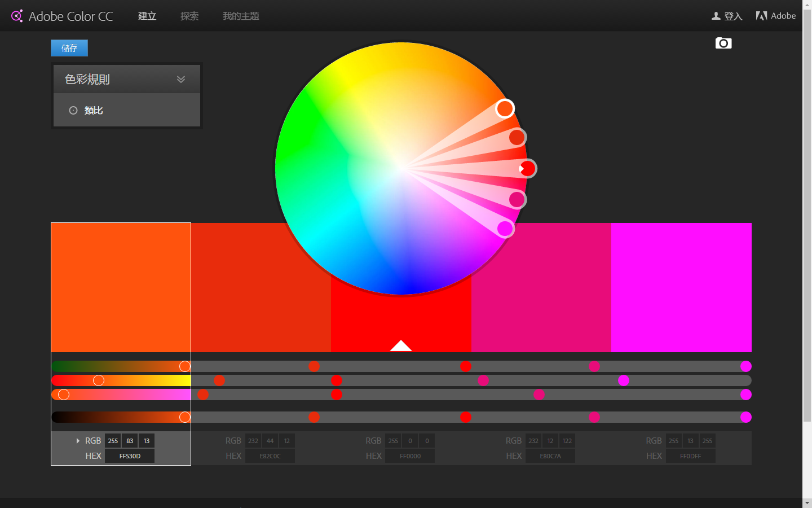The height and width of the screenshot is (508, 812).
Task: Click the red channel slider knob of first swatch
Action: point(184,366)
